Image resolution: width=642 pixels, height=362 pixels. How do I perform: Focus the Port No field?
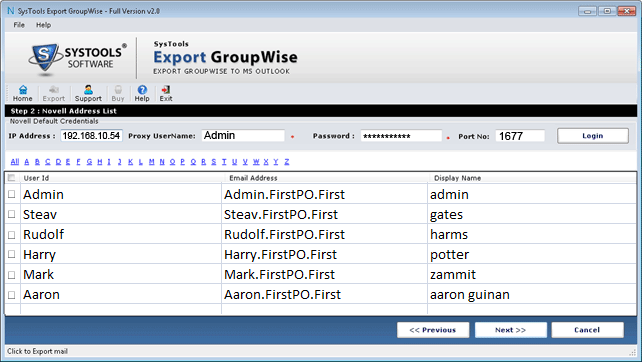[x=520, y=136]
